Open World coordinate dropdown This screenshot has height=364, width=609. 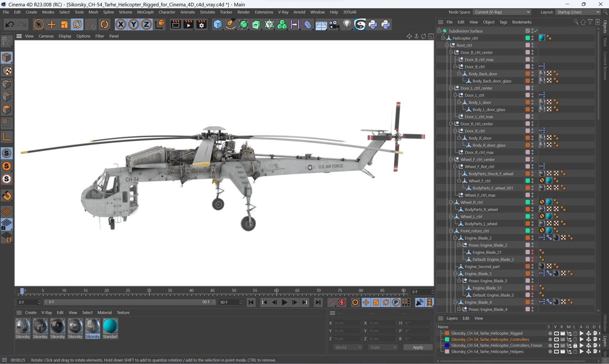pos(348,347)
